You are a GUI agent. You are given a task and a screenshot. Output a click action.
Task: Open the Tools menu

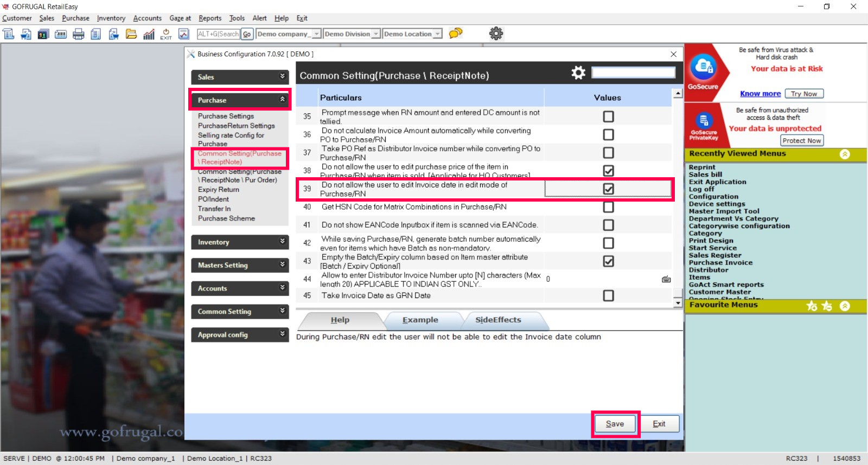(x=237, y=18)
